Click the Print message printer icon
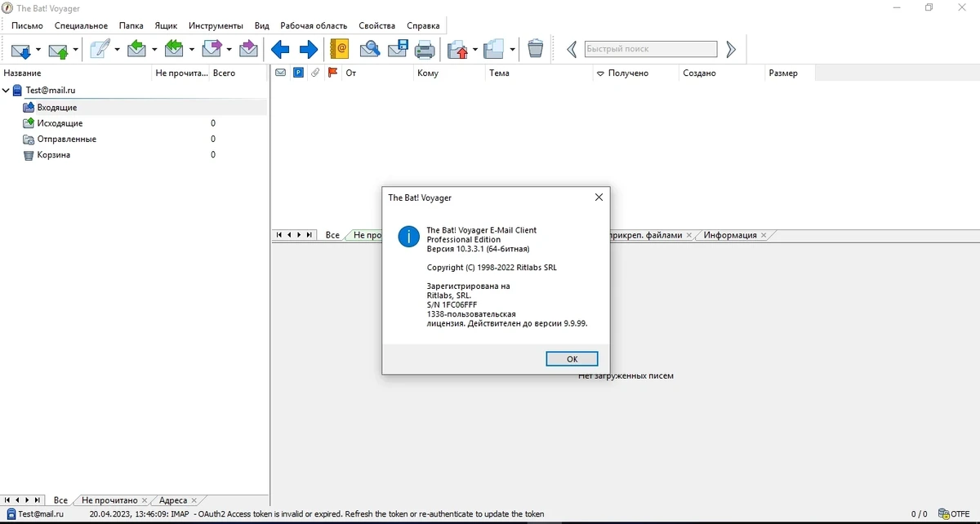This screenshot has height=524, width=980. click(x=425, y=50)
